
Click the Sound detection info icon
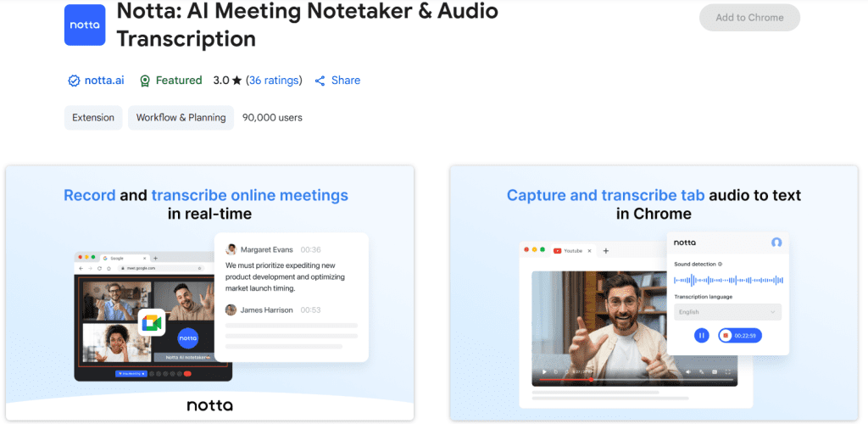pyautogui.click(x=721, y=265)
